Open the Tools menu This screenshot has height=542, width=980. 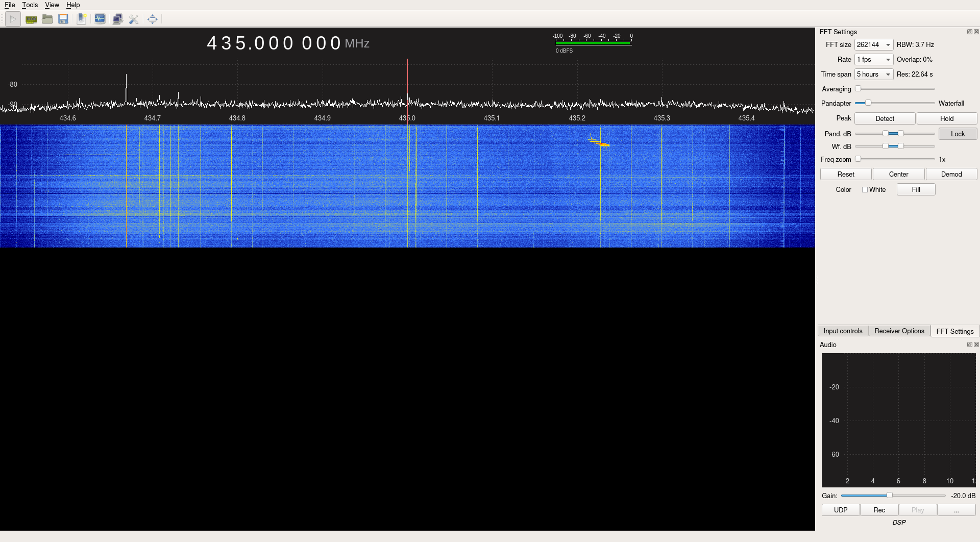[30, 5]
